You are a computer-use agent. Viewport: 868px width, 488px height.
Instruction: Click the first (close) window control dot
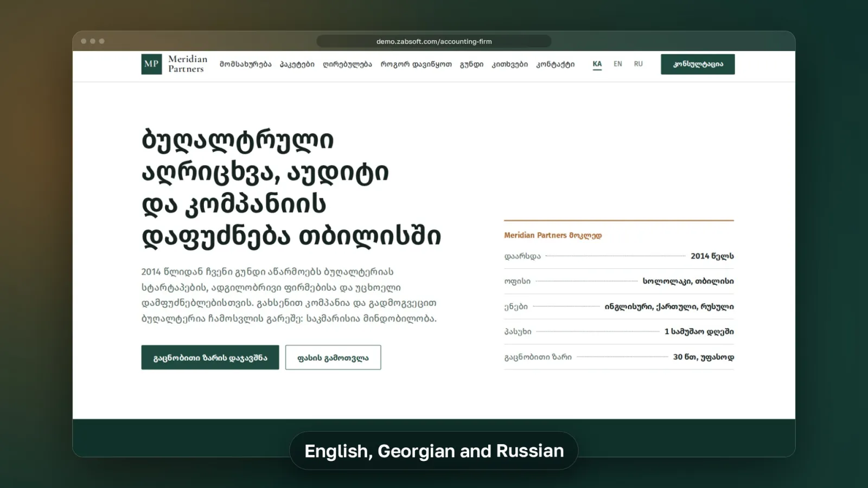tap(84, 41)
